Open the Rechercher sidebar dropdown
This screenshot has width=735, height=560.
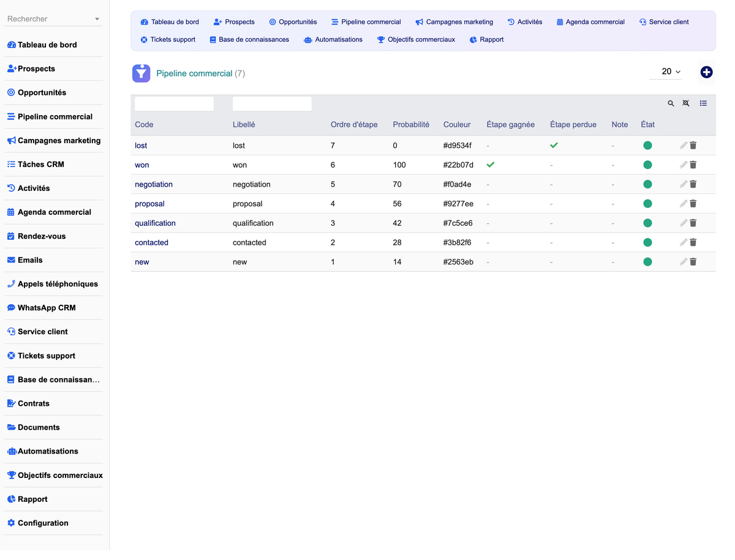53,19
